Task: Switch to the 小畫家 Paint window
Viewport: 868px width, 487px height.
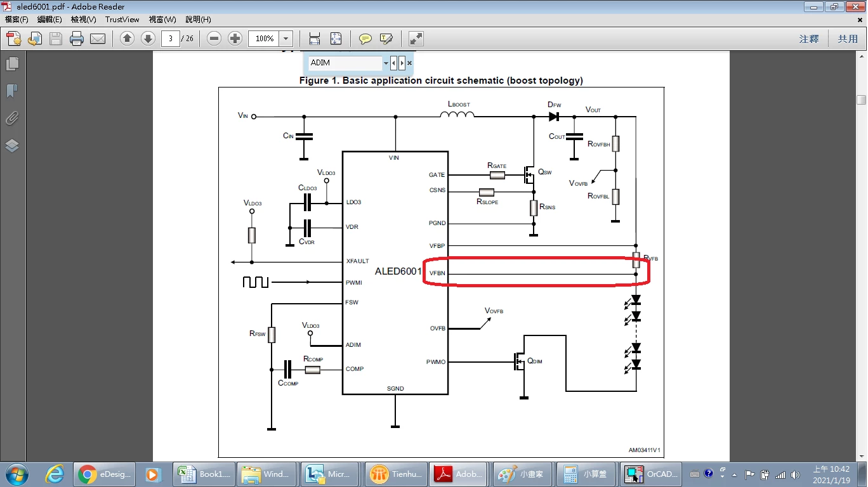Action: (523, 474)
